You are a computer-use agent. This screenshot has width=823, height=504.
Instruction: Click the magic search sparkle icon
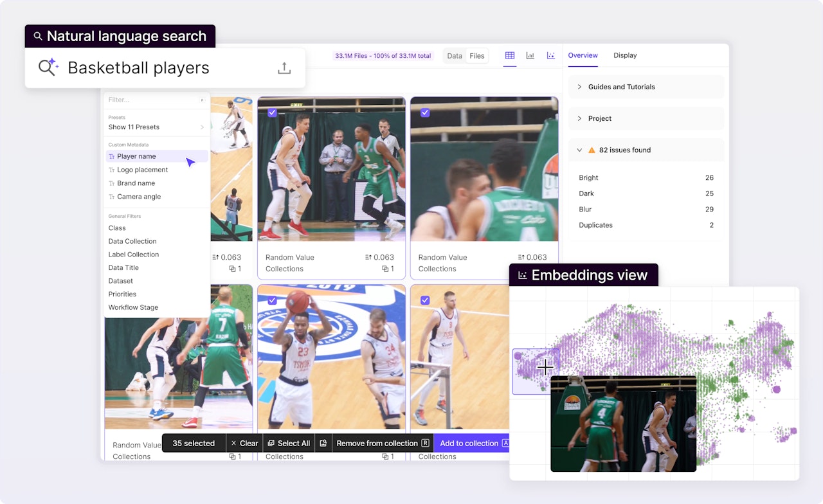coord(47,67)
